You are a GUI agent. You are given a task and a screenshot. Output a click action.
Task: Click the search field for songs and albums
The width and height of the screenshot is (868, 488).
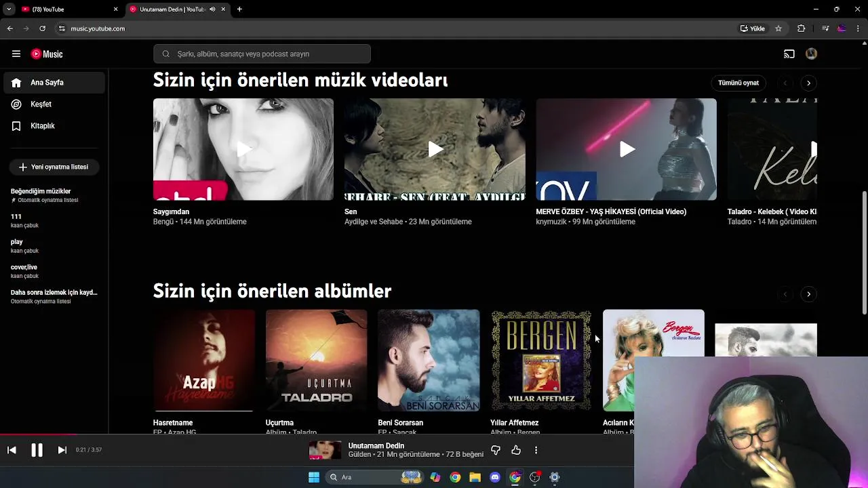(x=262, y=54)
